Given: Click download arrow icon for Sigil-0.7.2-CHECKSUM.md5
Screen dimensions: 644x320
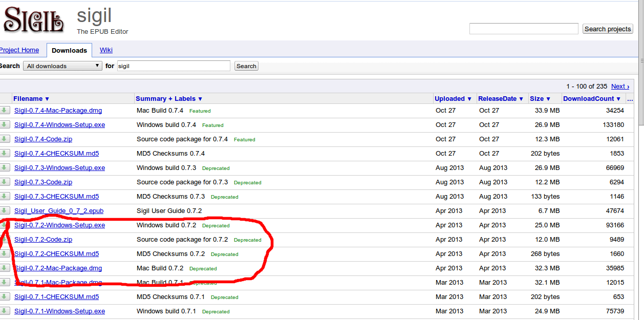Looking at the screenshot, I should pyautogui.click(x=5, y=253).
